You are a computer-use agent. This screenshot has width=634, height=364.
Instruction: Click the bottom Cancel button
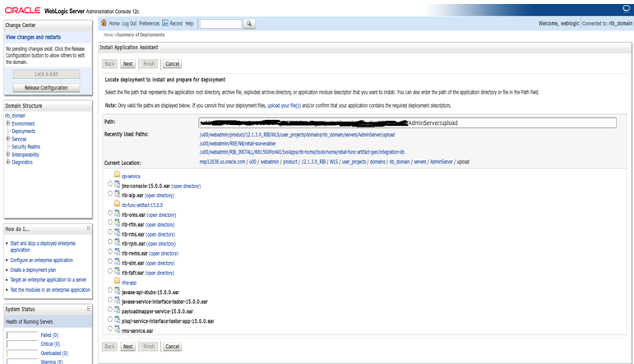coord(172,347)
